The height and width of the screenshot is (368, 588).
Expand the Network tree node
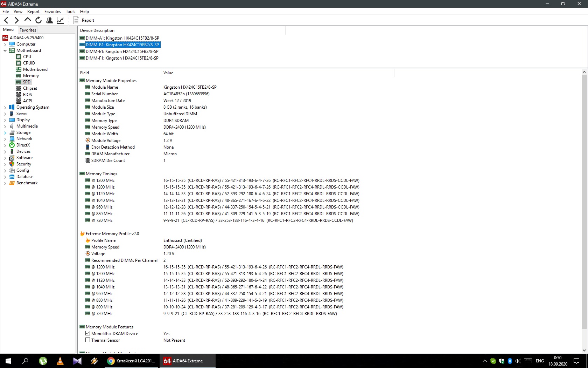pyautogui.click(x=5, y=139)
